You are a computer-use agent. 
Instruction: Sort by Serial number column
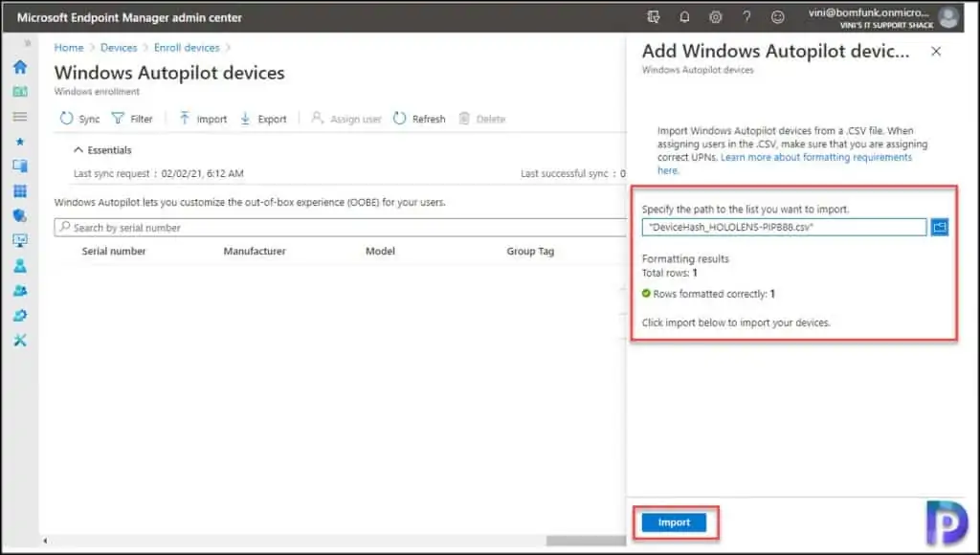pyautogui.click(x=114, y=252)
